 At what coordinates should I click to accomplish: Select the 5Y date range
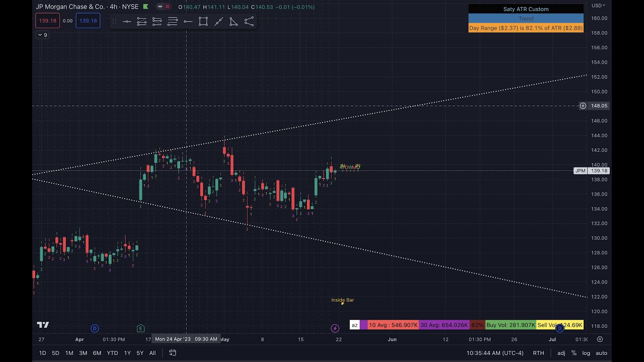tap(140, 353)
